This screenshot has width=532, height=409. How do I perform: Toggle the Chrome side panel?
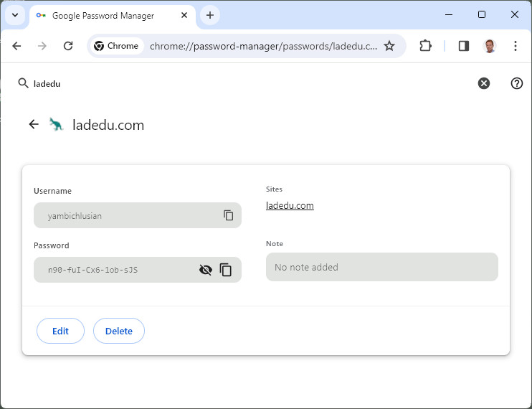coord(463,46)
